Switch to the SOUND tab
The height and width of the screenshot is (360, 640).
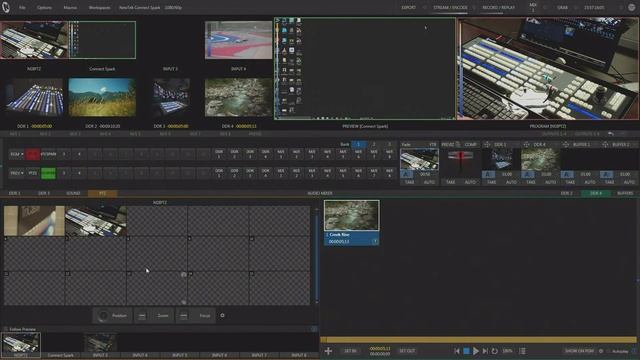tap(73, 193)
